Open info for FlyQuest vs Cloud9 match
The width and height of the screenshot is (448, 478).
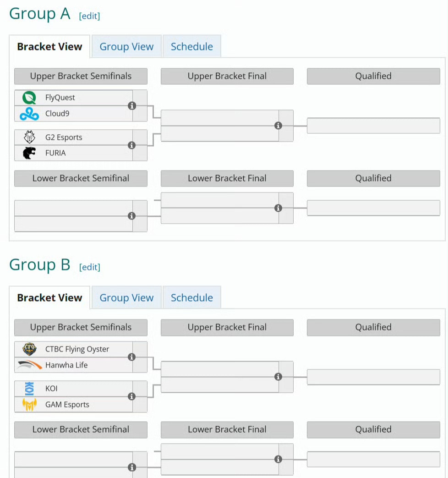[132, 106]
